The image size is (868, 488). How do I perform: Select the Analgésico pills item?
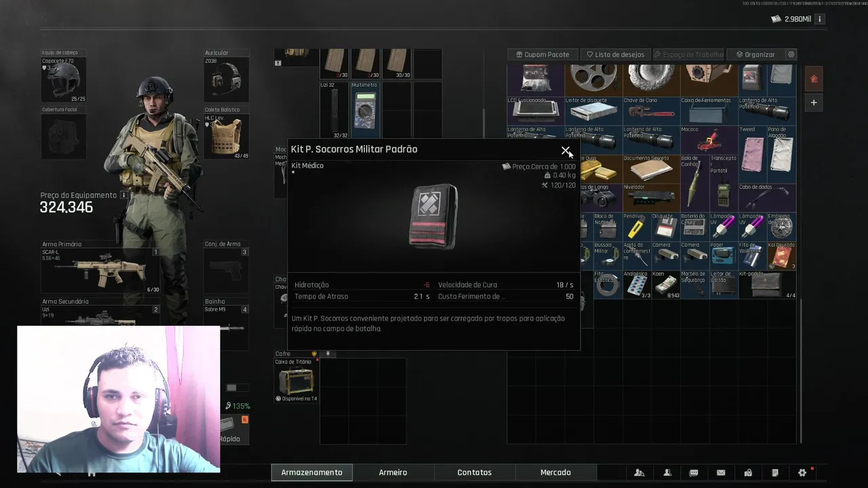pos(637,285)
